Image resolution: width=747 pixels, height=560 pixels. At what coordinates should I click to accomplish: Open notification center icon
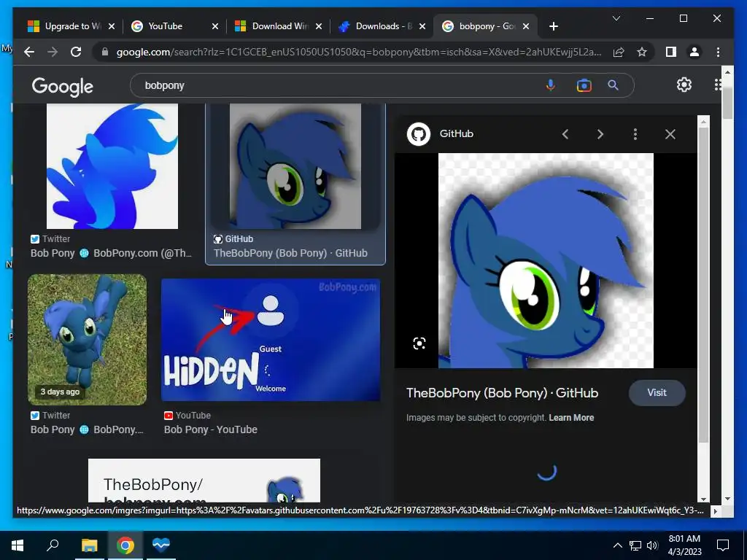pos(723,545)
